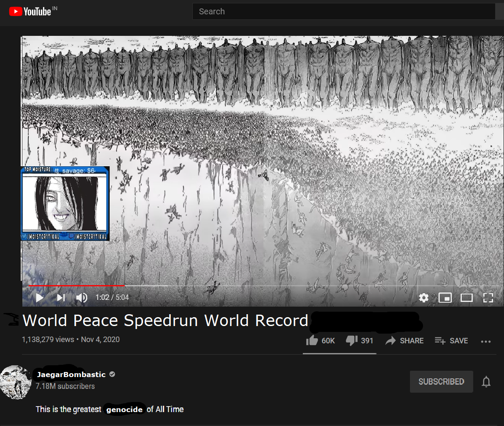Seek on the red progress bar
Viewport: 504px width, 426px height.
click(x=76, y=285)
